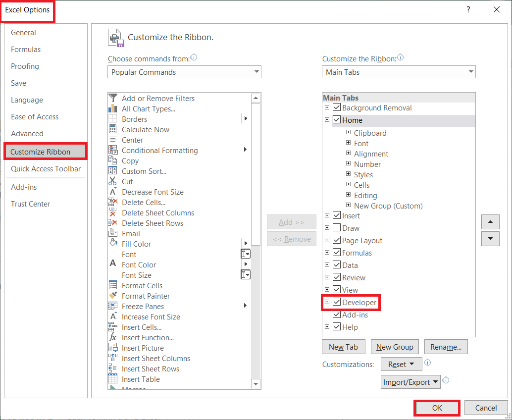Click the Fill Color bucket icon
This screenshot has width=512, height=420.
[113, 244]
